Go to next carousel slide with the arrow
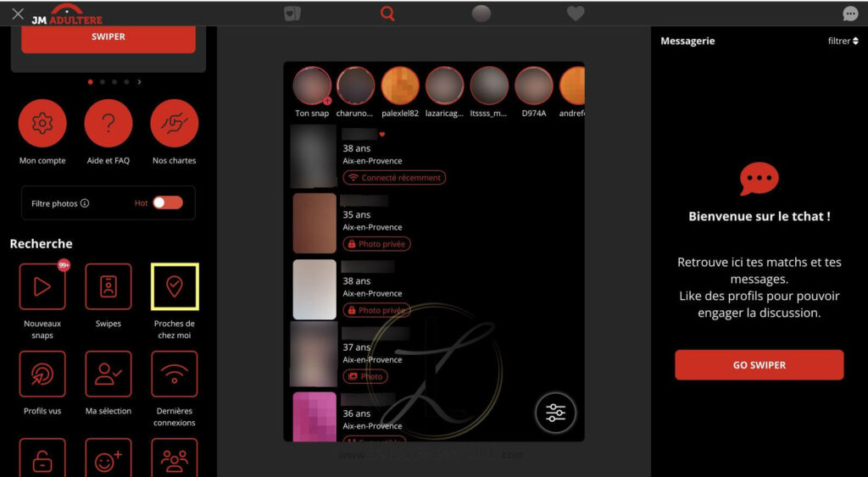Screen dimensions: 868x477 point(139,82)
